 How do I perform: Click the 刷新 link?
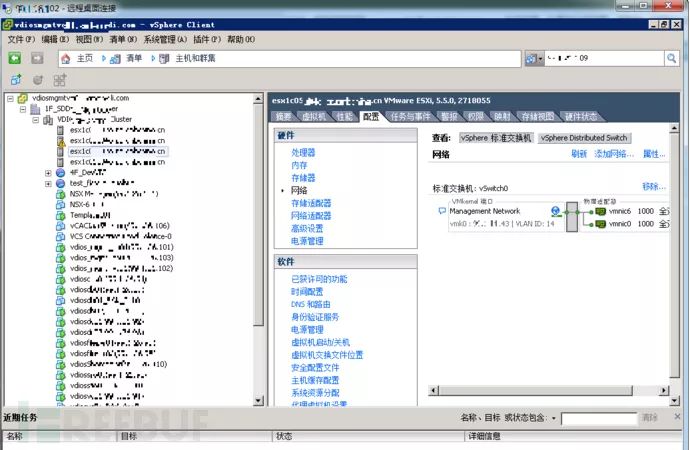tap(579, 154)
